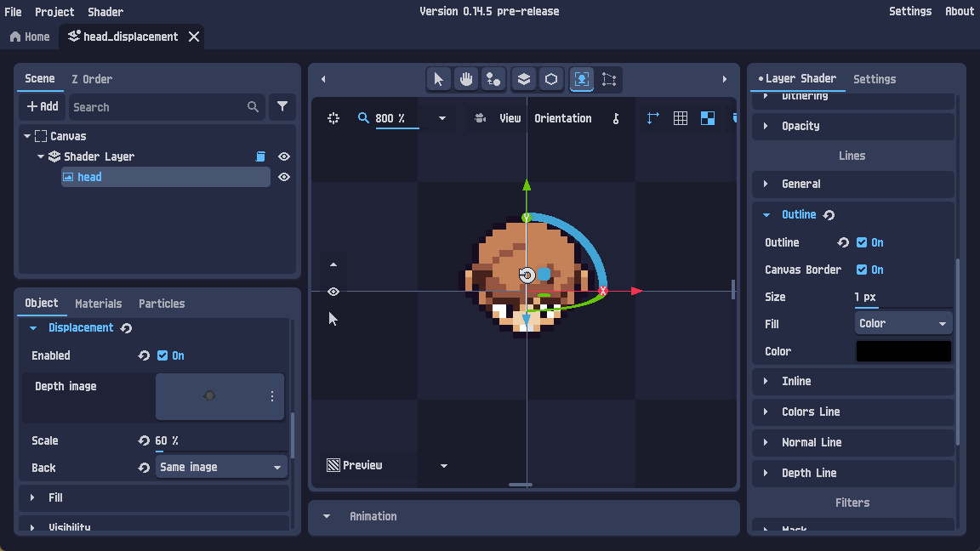
Task: Open the Shader menu
Action: 105,11
